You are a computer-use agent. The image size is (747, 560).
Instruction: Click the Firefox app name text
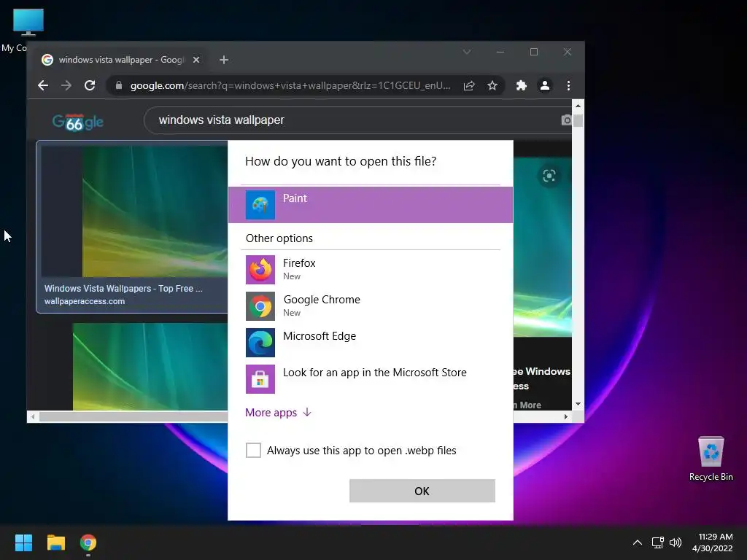point(299,262)
